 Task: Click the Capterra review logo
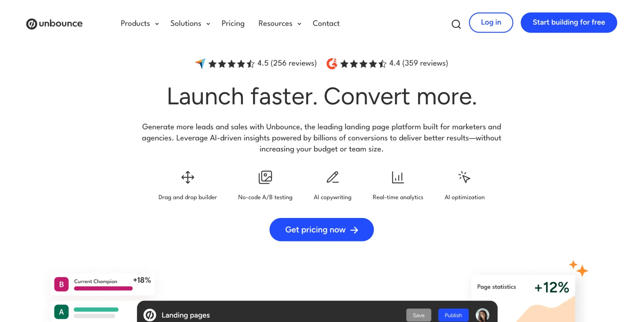coord(200,63)
